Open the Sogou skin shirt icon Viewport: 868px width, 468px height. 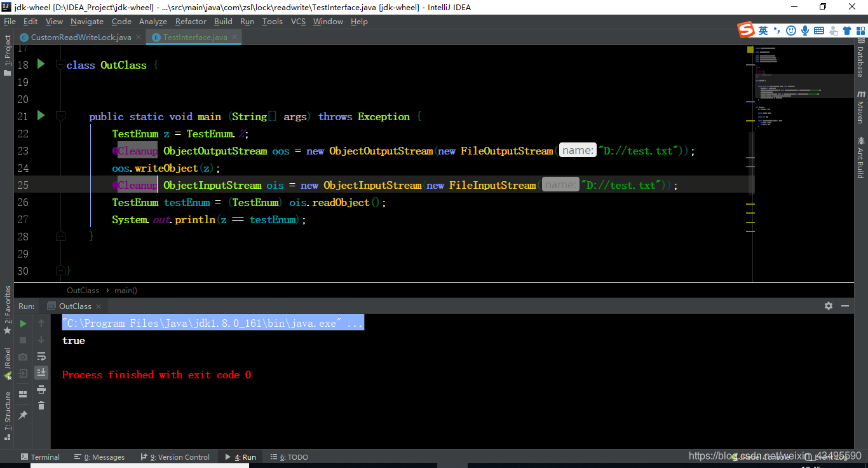[847, 31]
